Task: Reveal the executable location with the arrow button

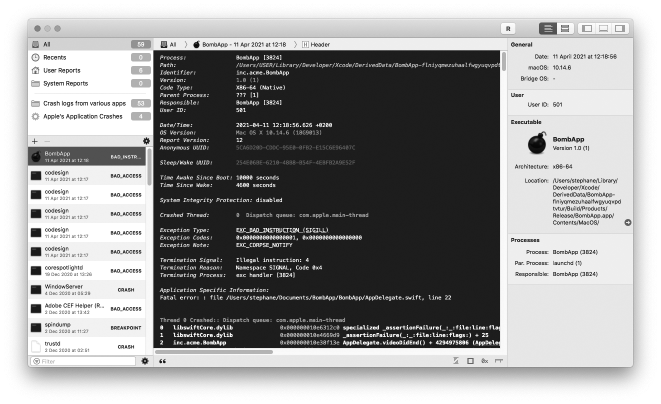Action: (628, 222)
